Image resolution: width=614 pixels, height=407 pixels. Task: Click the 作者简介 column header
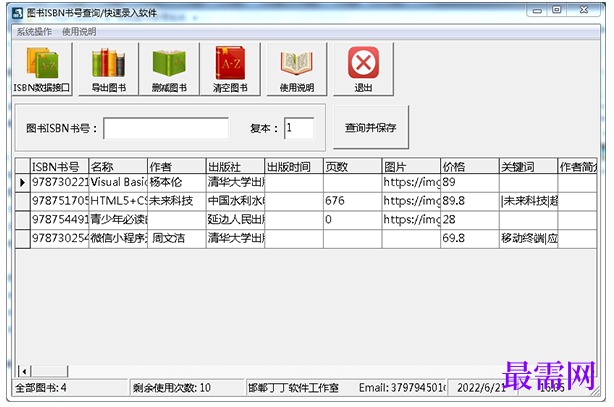pos(578,167)
